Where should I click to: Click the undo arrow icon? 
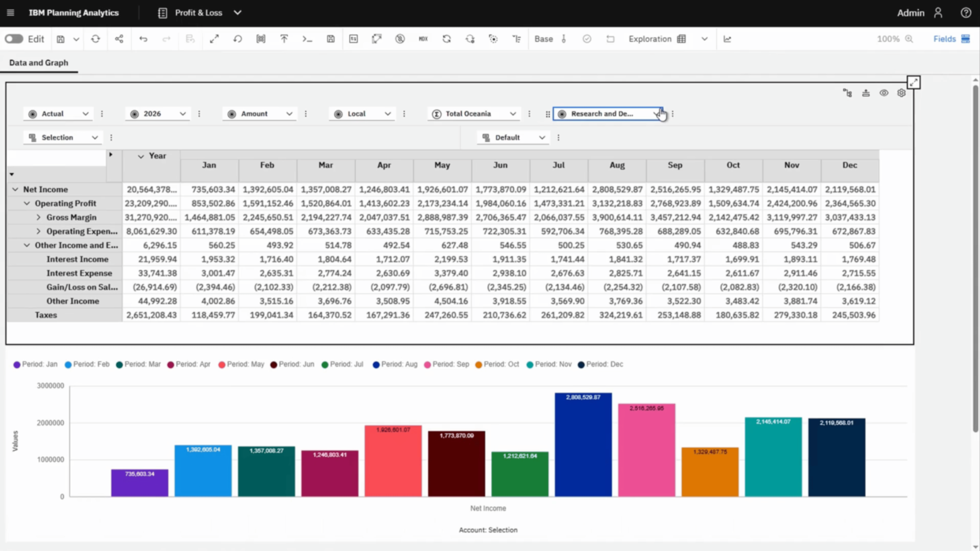point(143,39)
